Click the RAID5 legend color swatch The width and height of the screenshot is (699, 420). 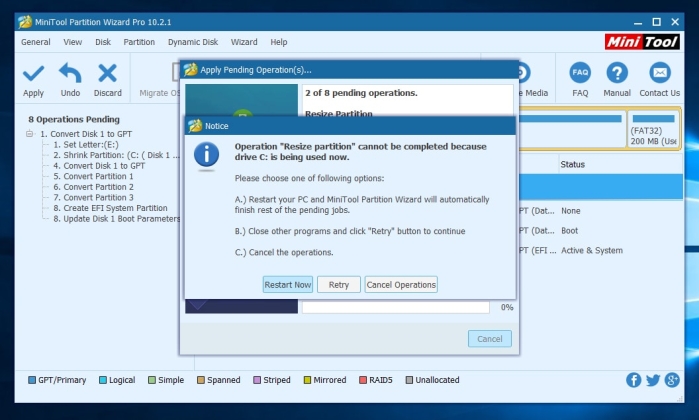tap(363, 380)
